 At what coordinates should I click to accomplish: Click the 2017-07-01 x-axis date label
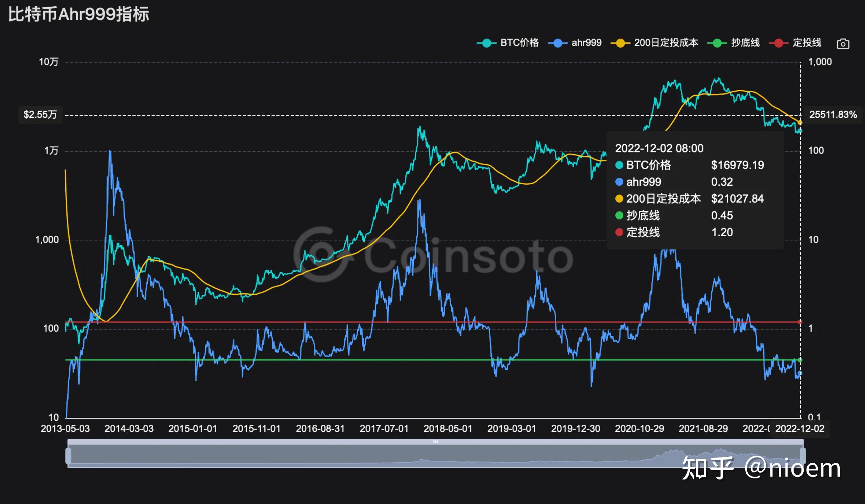[384, 429]
